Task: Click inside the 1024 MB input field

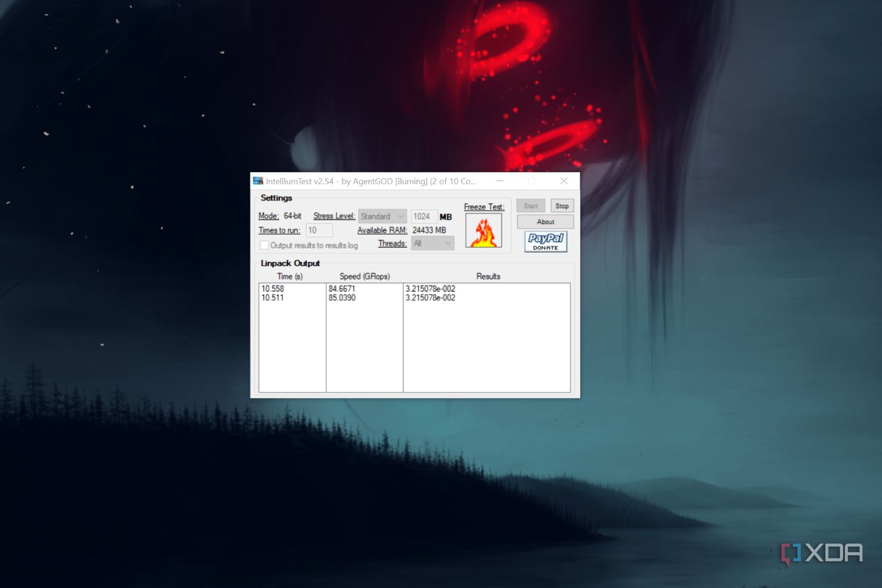Action: (425, 216)
